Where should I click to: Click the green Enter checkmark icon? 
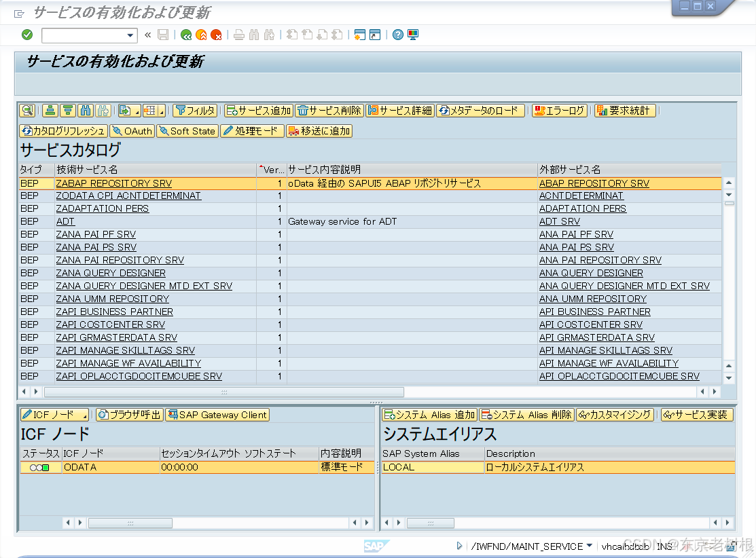[x=27, y=35]
